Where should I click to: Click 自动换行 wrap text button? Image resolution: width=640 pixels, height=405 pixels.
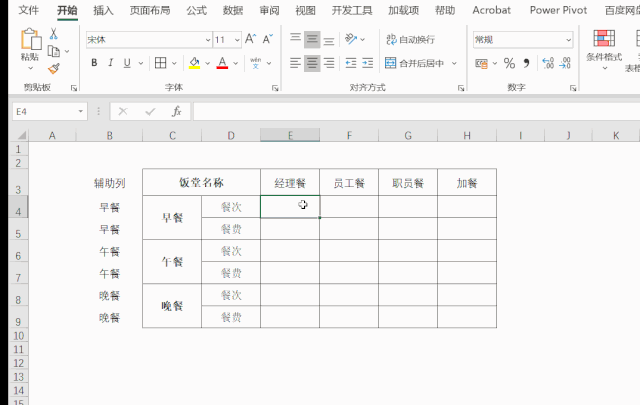[x=410, y=39]
